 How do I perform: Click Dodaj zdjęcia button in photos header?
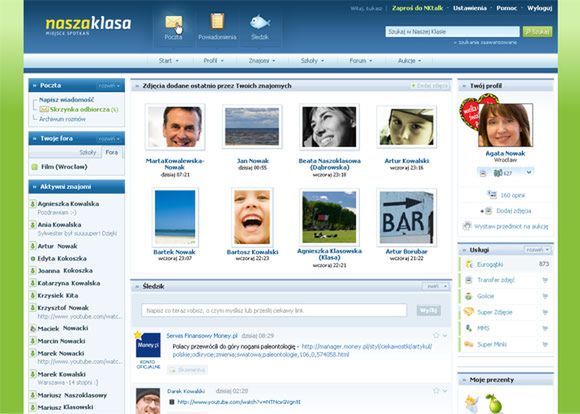pyautogui.click(x=430, y=85)
